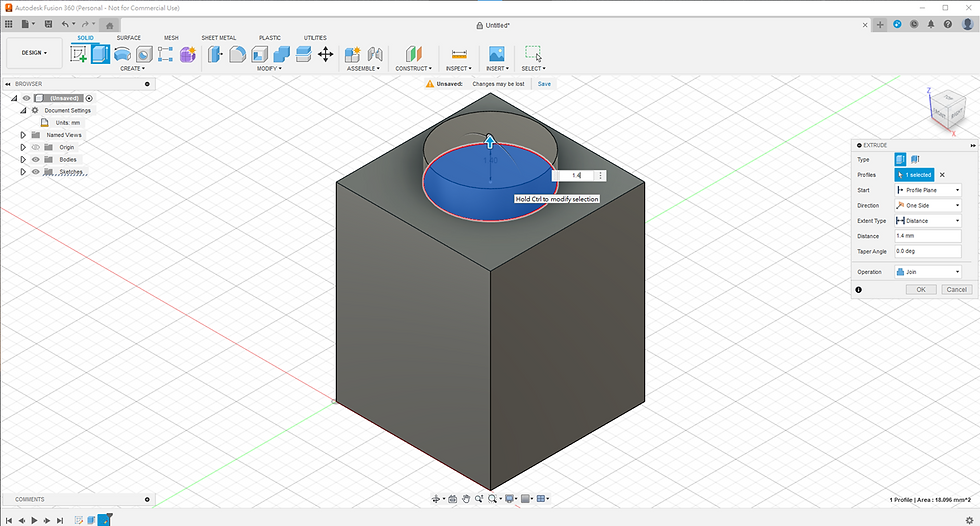Select the window Select tool icon
Image resolution: width=980 pixels, height=526 pixels.
pos(533,54)
